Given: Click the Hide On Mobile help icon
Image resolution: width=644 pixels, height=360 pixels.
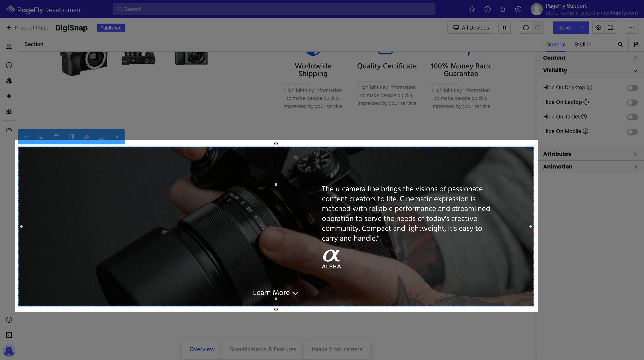Looking at the screenshot, I should [x=586, y=131].
